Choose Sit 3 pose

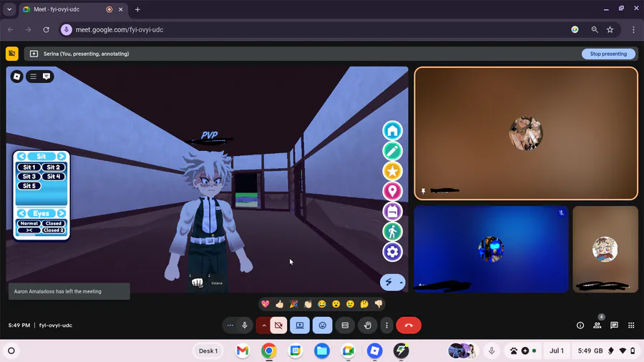29,177
